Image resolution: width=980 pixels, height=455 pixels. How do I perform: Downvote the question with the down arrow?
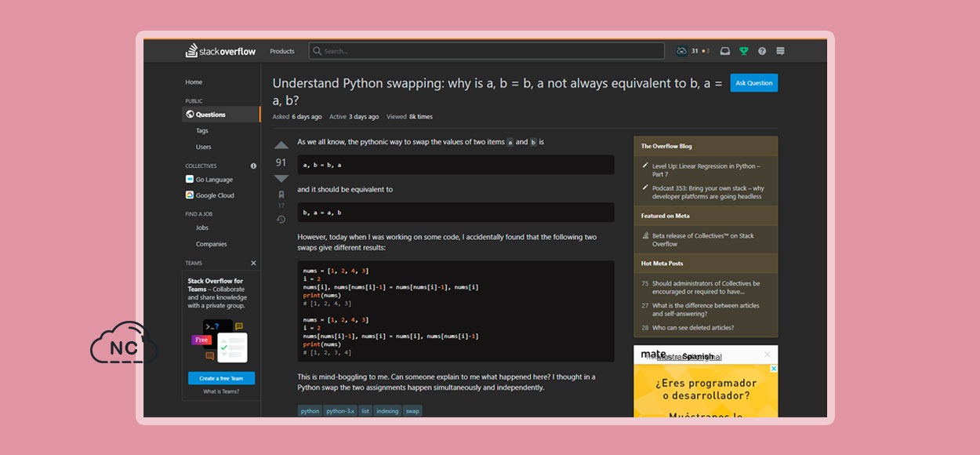point(281,179)
